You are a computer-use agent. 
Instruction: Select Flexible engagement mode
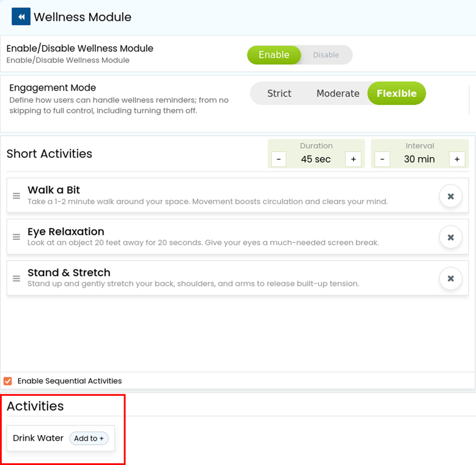click(x=397, y=93)
